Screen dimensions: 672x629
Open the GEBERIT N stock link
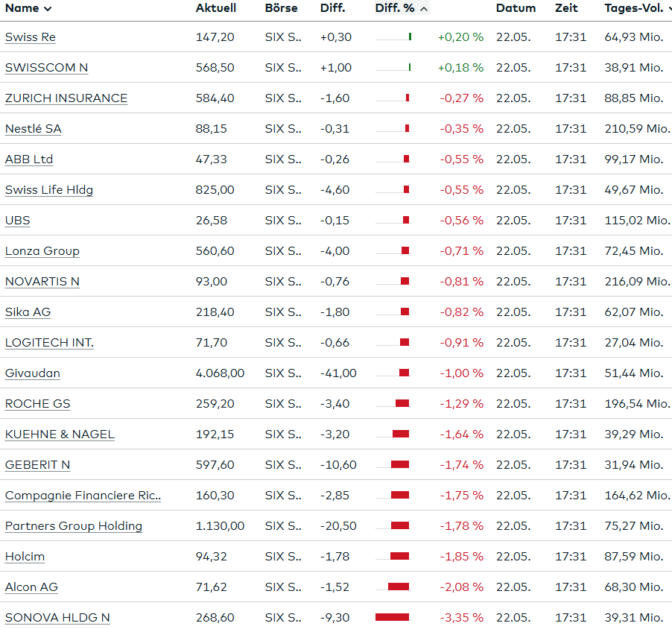point(38,465)
